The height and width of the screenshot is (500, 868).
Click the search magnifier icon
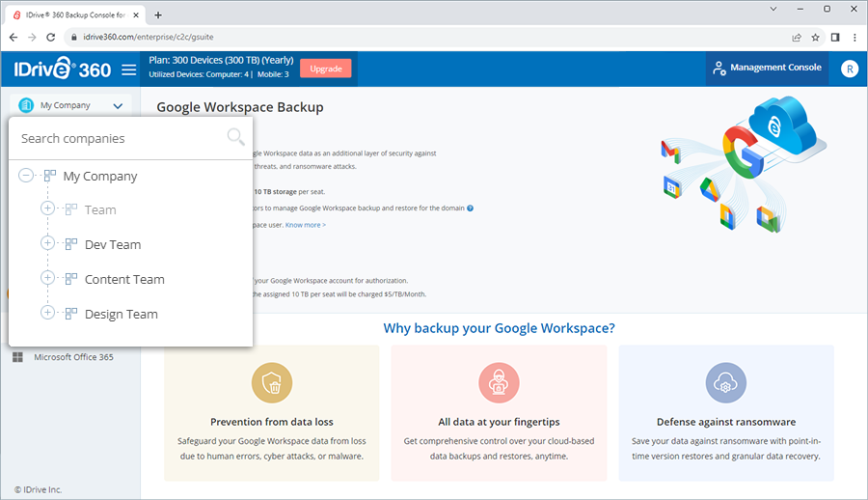(236, 136)
